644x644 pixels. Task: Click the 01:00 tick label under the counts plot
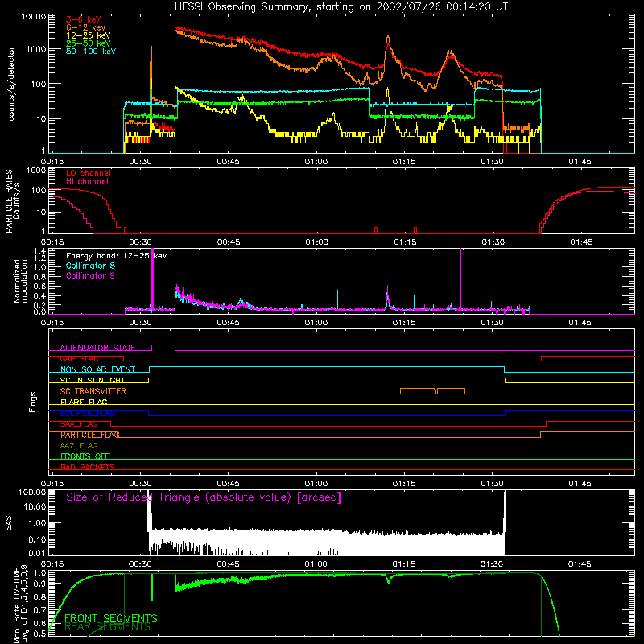tap(316, 162)
